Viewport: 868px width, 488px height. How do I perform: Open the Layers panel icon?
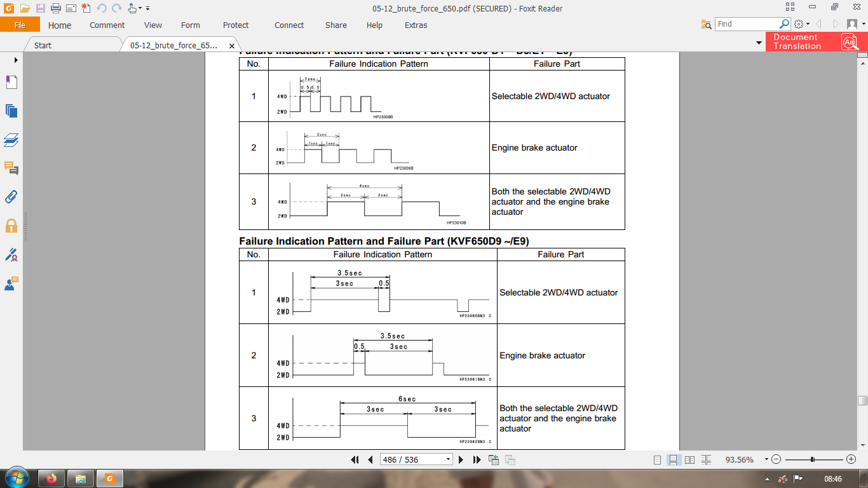(x=11, y=140)
